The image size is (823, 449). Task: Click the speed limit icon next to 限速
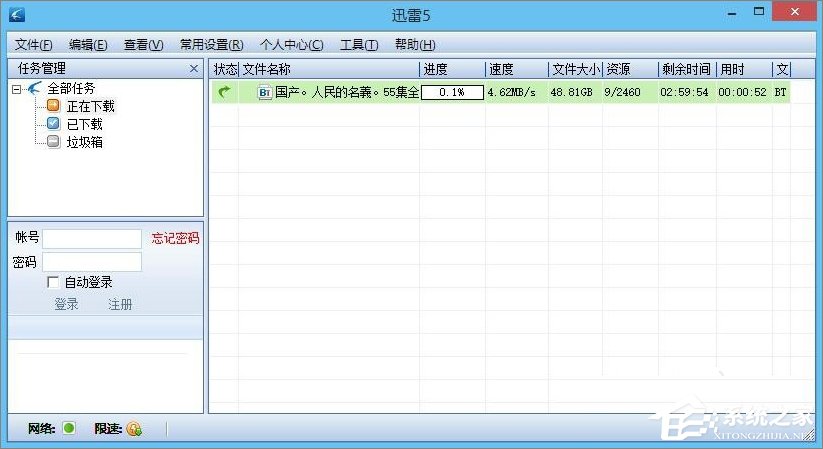134,429
